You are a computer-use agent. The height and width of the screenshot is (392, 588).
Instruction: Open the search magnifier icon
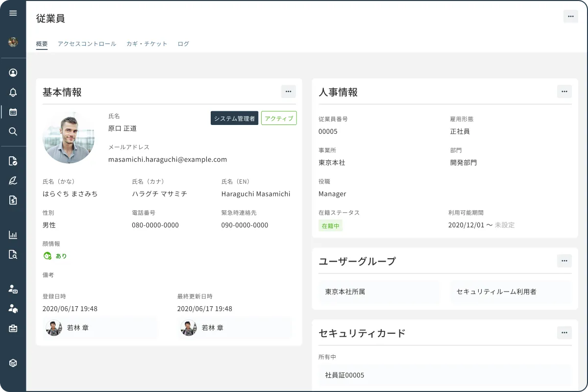[13, 131]
